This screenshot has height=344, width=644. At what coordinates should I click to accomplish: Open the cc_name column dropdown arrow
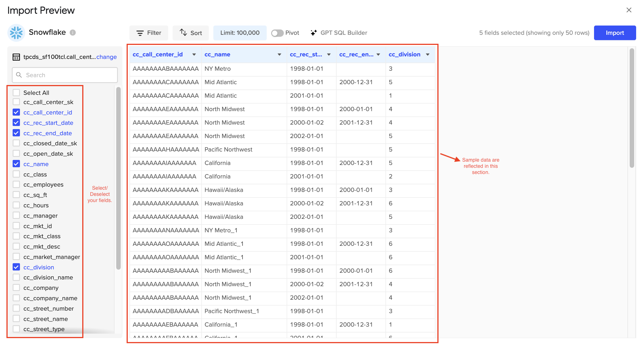tap(279, 55)
